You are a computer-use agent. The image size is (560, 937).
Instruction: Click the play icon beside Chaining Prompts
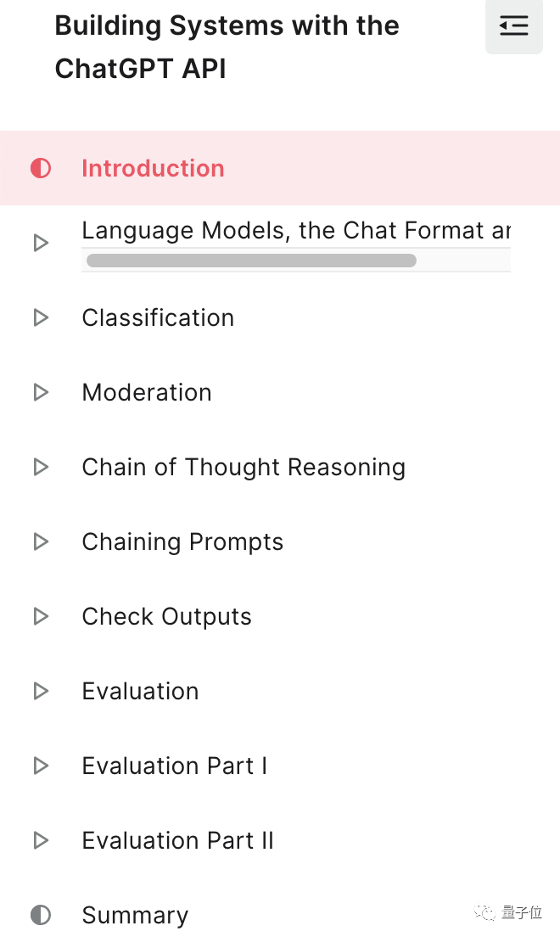pyautogui.click(x=41, y=541)
